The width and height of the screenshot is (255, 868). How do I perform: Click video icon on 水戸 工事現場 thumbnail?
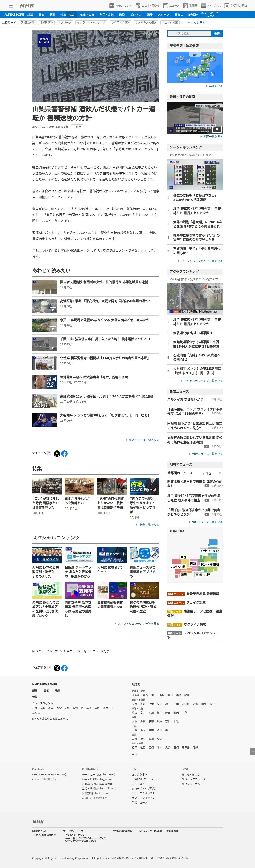click(53, 329)
